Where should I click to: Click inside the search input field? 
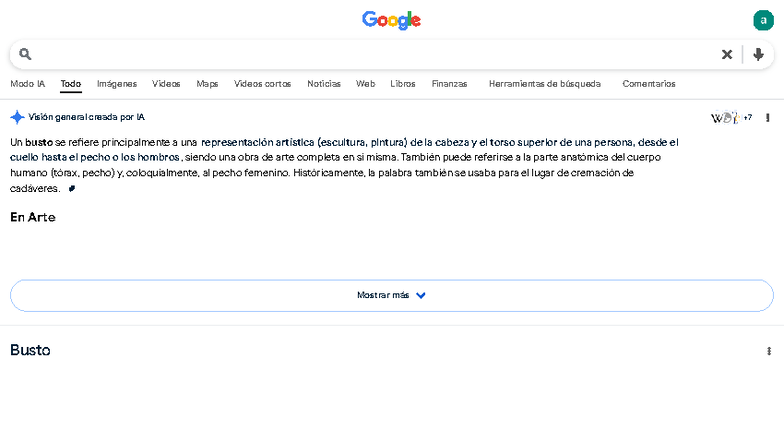point(370,54)
